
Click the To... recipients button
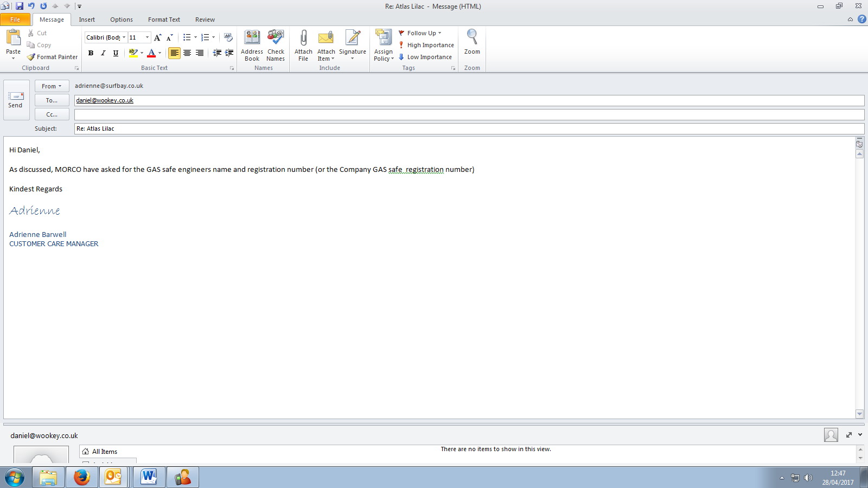(52, 100)
